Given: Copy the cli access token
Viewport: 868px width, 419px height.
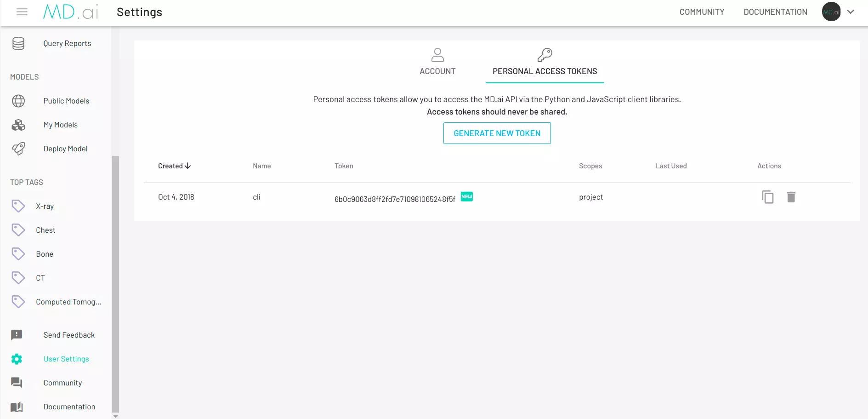Looking at the screenshot, I should (767, 197).
